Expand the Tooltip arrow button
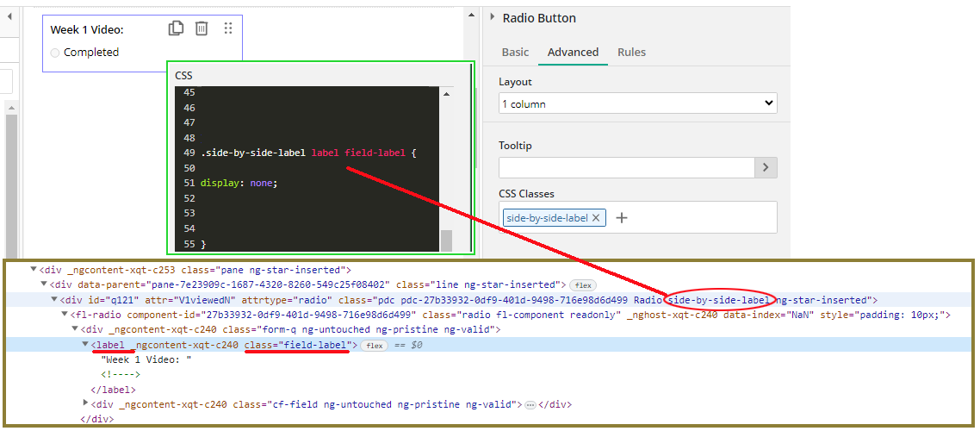This screenshot has height=431, width=980. point(766,167)
